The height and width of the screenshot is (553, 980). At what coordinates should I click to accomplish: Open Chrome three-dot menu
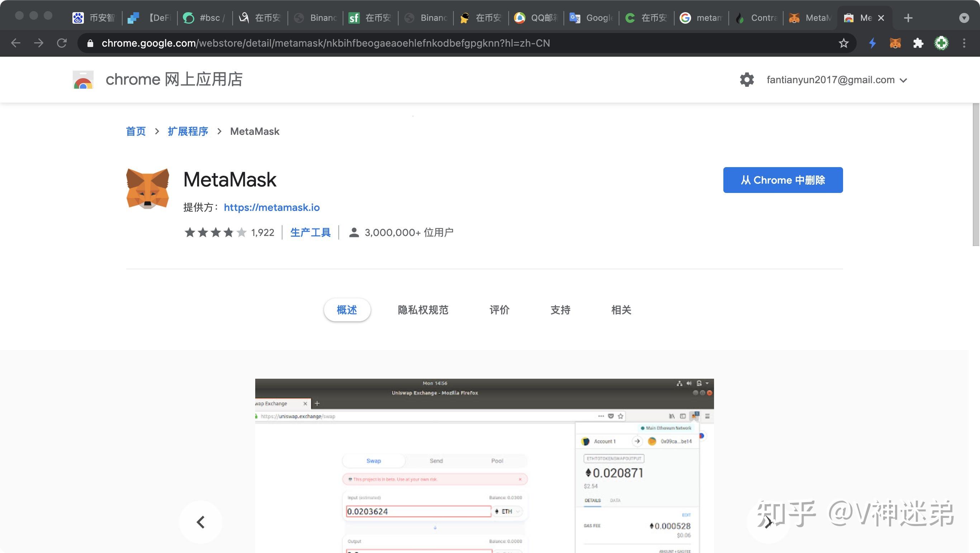[964, 43]
